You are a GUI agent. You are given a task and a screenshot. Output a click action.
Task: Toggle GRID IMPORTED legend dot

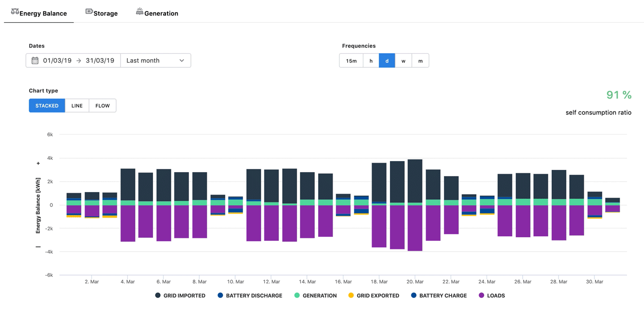click(x=158, y=296)
